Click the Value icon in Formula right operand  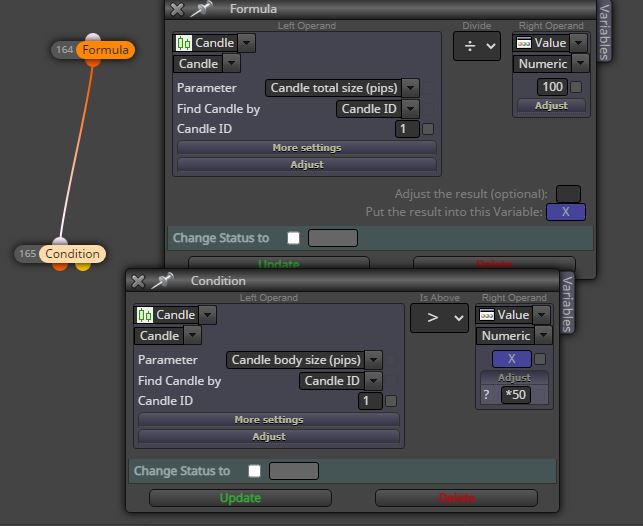point(524,43)
